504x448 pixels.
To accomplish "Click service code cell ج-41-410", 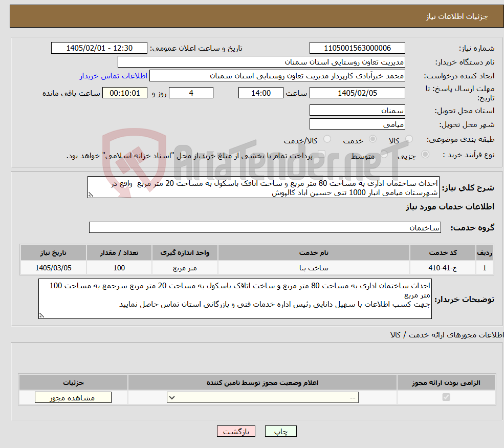I will coord(443,268).
